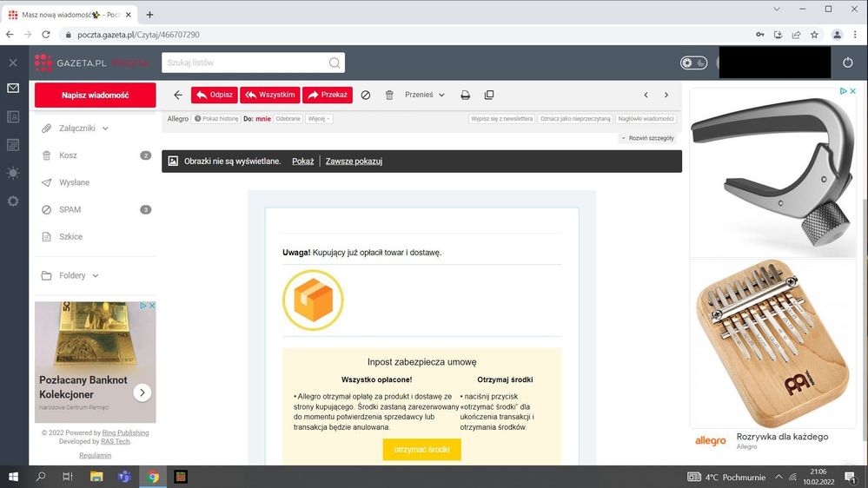Click the search magnifier icon
This screenshot has width=868, height=488.
pyautogui.click(x=335, y=63)
